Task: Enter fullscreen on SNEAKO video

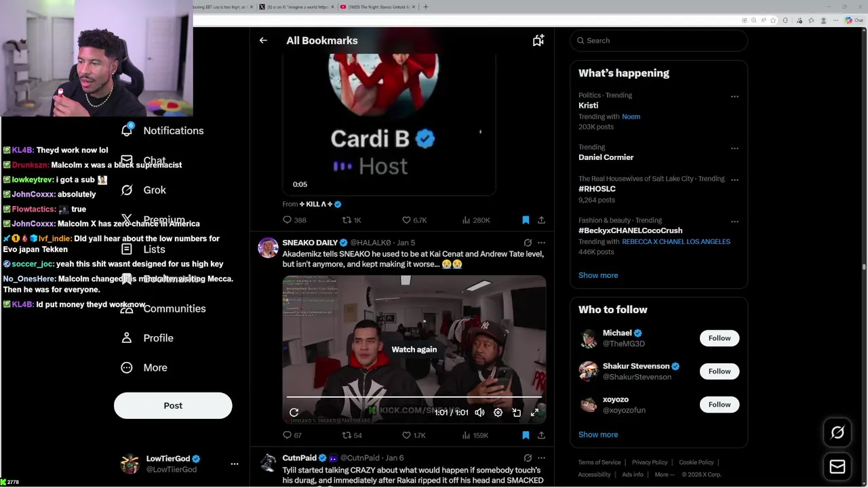Action: (x=534, y=413)
